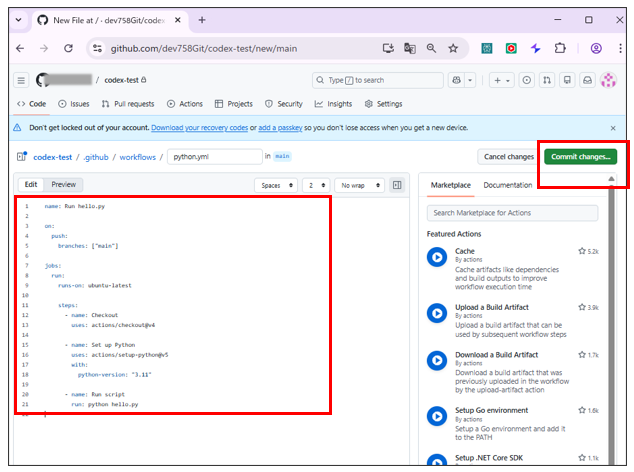Image resolution: width=634 pixels, height=472 pixels.
Task: Click the main branch label
Action: [283, 156]
